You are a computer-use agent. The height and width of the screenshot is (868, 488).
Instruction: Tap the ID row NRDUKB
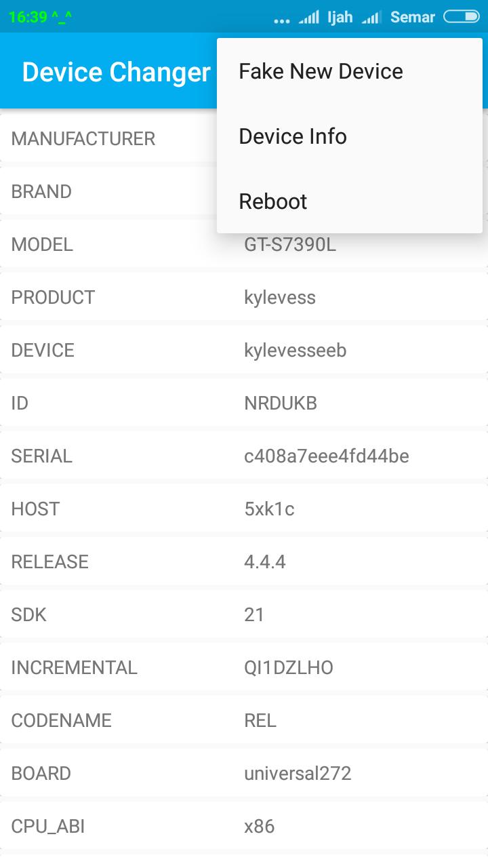pos(244,403)
